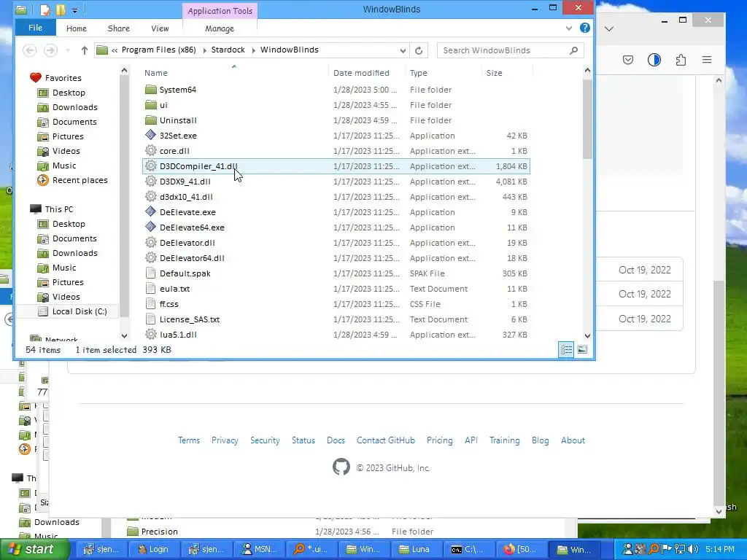This screenshot has width=747, height=560.
Task: Select the ff.css file row
Action: (x=336, y=304)
